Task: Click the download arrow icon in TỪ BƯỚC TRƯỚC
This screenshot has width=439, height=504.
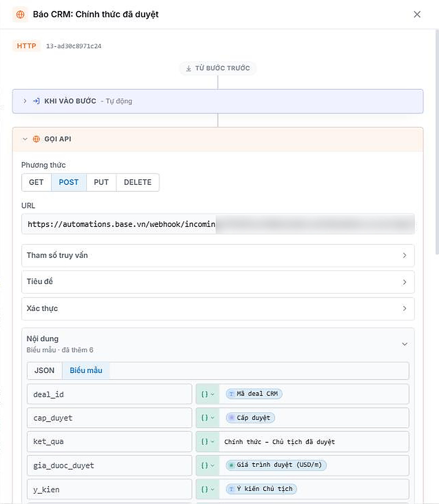Action: [x=188, y=68]
